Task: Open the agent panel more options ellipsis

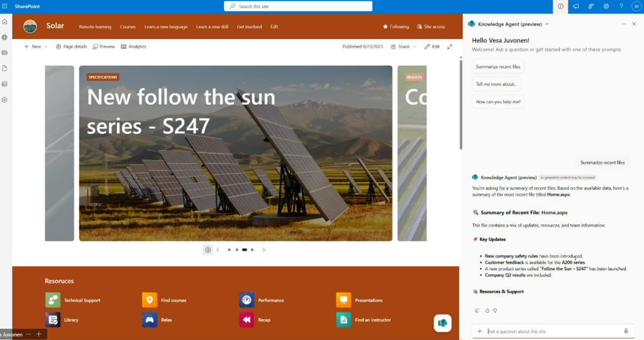Action: pos(624,25)
